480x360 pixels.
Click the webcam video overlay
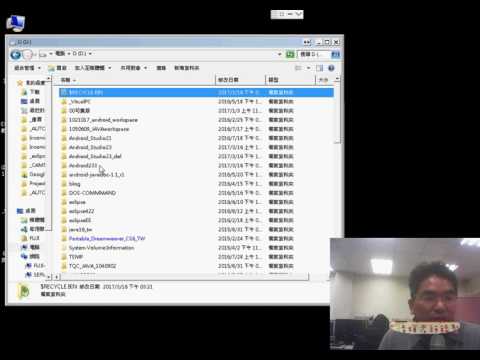coord(405,294)
